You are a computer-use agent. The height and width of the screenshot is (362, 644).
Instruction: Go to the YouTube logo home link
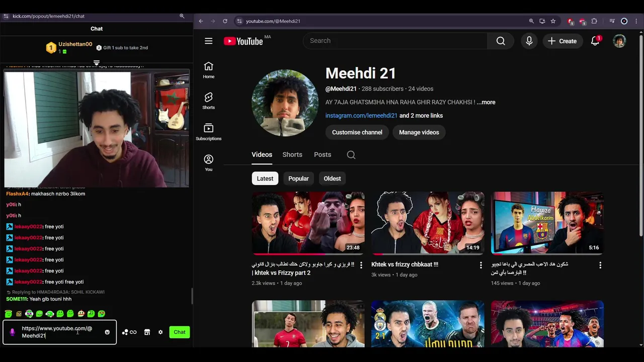[244, 41]
